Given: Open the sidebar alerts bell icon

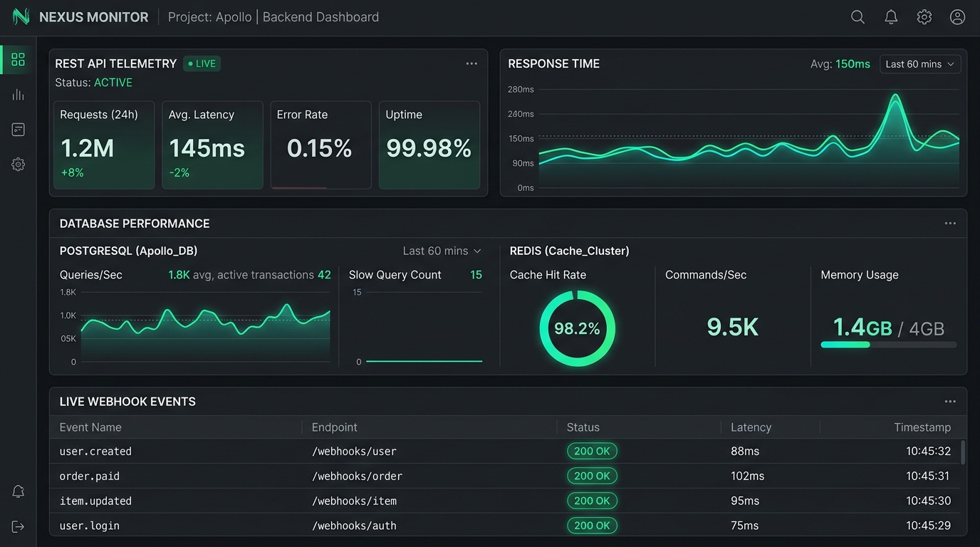Looking at the screenshot, I should [18, 491].
